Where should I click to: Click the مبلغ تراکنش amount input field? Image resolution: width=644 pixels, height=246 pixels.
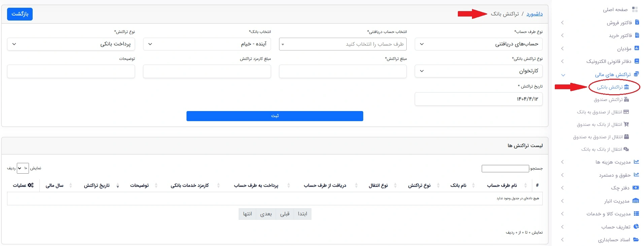(x=343, y=71)
